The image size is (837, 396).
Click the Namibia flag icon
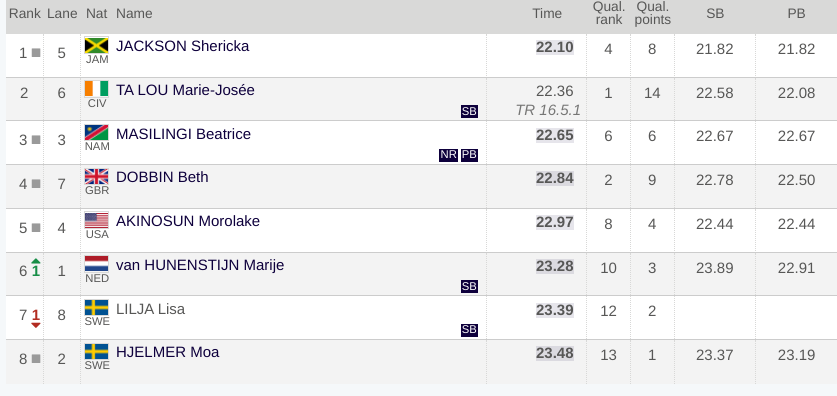[x=97, y=133]
